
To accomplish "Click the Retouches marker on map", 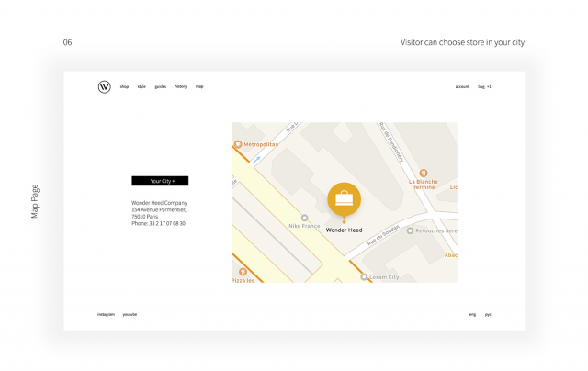I will point(410,230).
